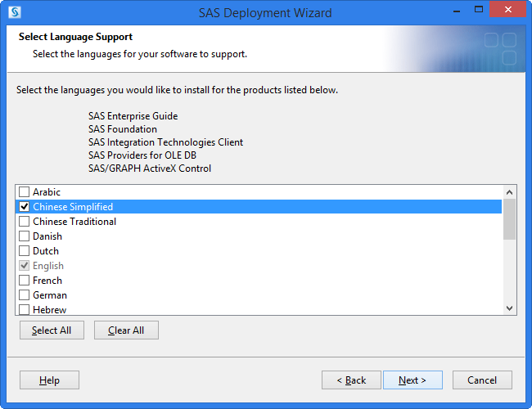Click the language list scrollbar thumb
This screenshot has height=409, width=532.
pos(509,218)
